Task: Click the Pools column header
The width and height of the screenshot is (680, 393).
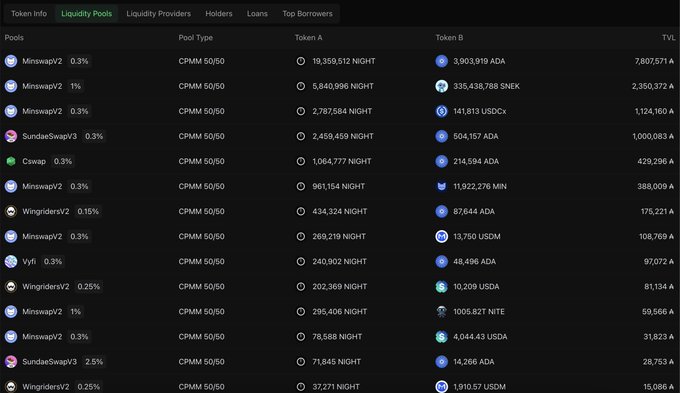Action: [14, 38]
